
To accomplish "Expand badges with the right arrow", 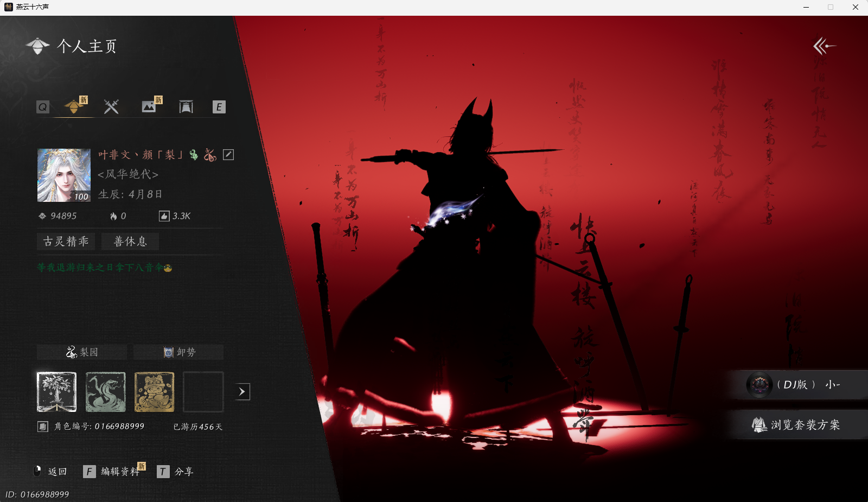I will (242, 392).
